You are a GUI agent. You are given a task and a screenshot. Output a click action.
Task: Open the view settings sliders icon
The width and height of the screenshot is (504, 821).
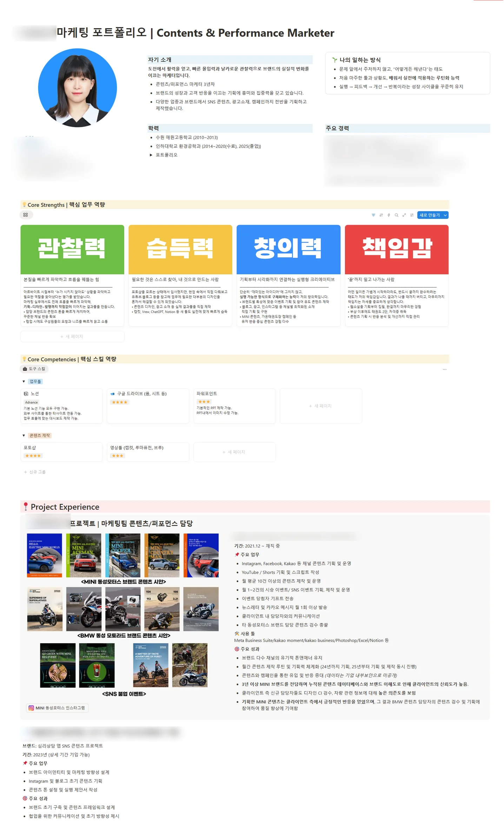click(412, 215)
